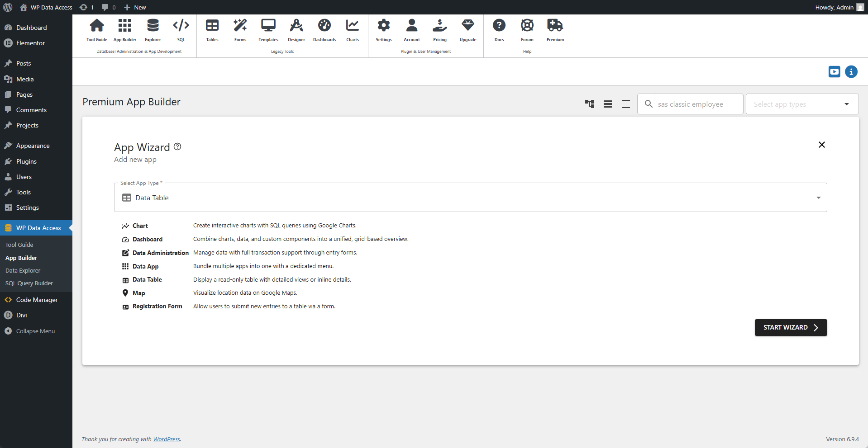
Task: Follow the WordPress footer link
Action: coord(166,439)
